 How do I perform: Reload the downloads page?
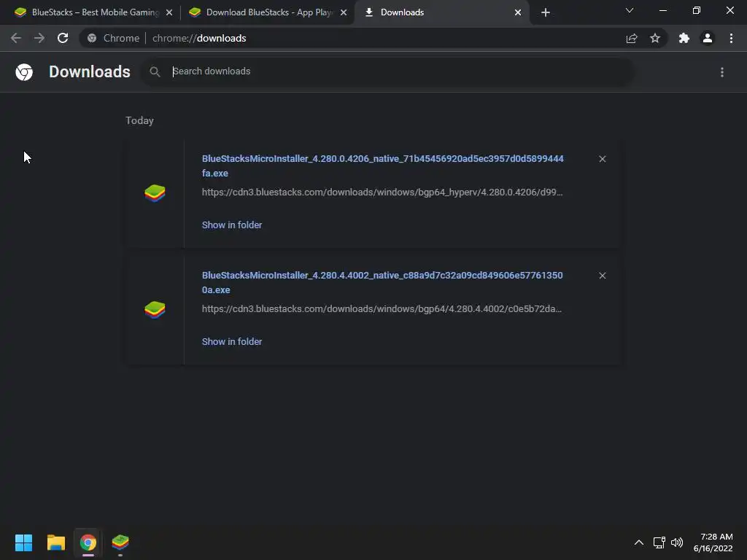pos(63,38)
